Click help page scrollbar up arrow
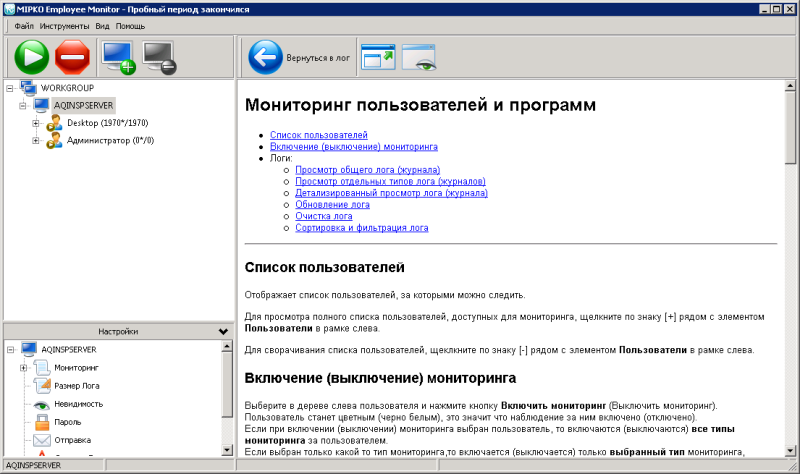The height and width of the screenshot is (474, 800). [790, 86]
